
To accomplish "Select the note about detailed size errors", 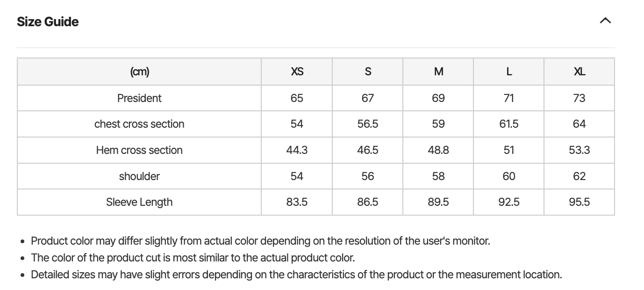I will point(296,275).
